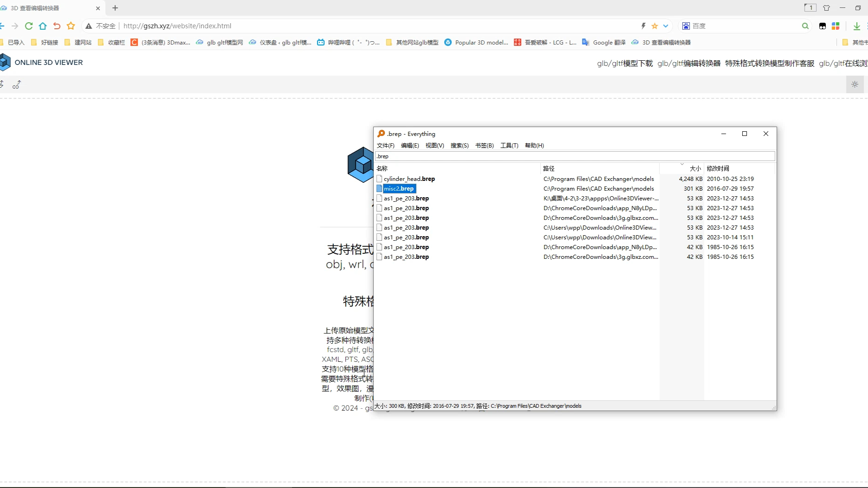Click the 4,248 KB size cell
Screen dimensions: 868x488
tap(690, 179)
